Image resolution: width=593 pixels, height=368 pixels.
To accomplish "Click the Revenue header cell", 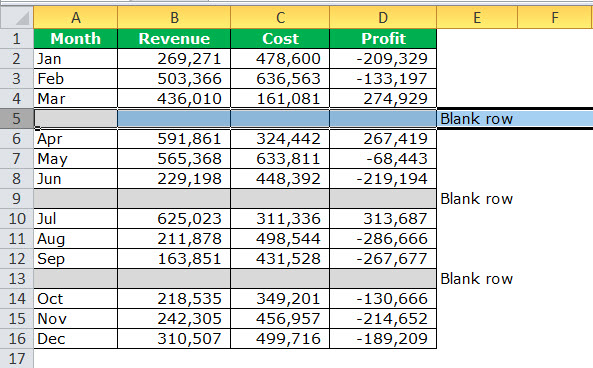I will pyautogui.click(x=174, y=39).
